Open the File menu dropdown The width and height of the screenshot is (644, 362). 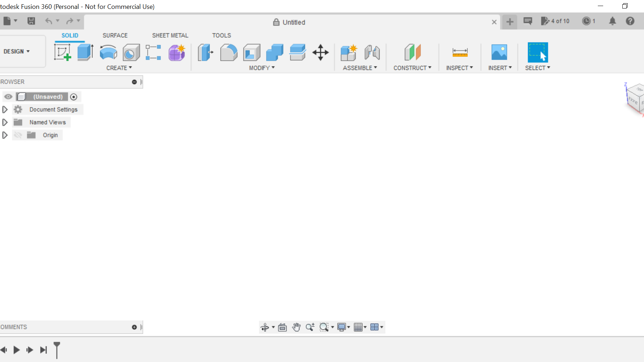coord(10,21)
